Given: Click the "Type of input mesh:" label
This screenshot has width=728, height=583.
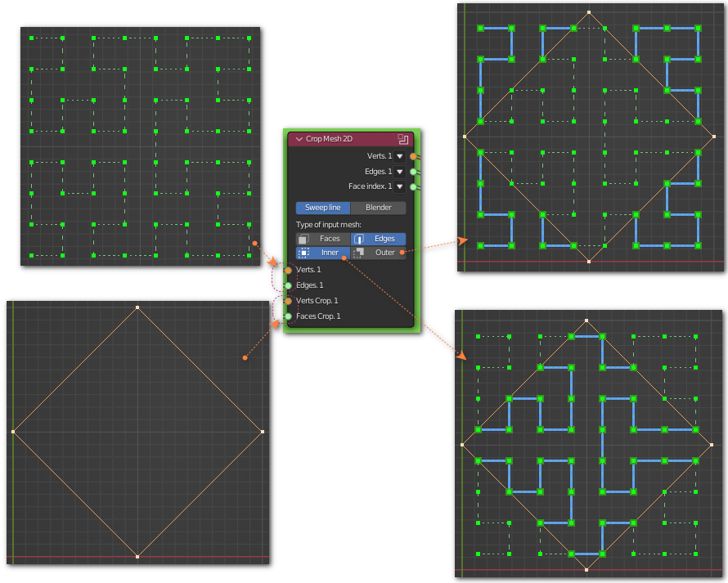Looking at the screenshot, I should pyautogui.click(x=329, y=225).
